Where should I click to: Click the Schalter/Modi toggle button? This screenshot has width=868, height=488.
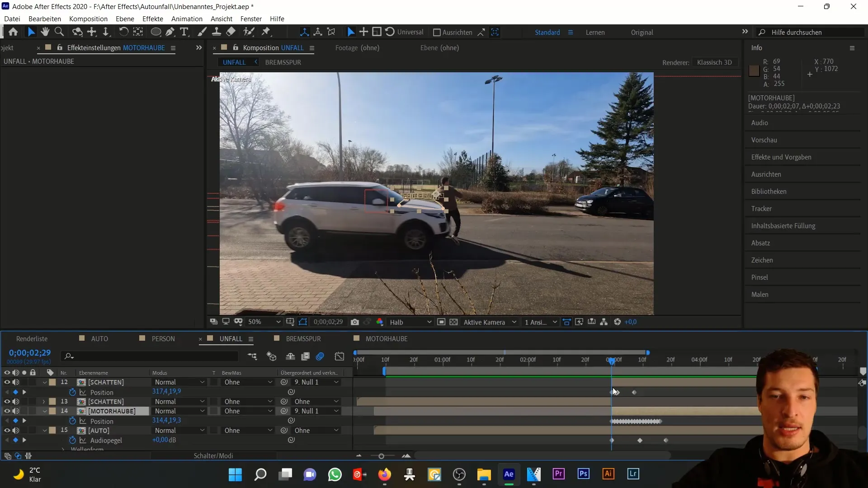pyautogui.click(x=213, y=456)
